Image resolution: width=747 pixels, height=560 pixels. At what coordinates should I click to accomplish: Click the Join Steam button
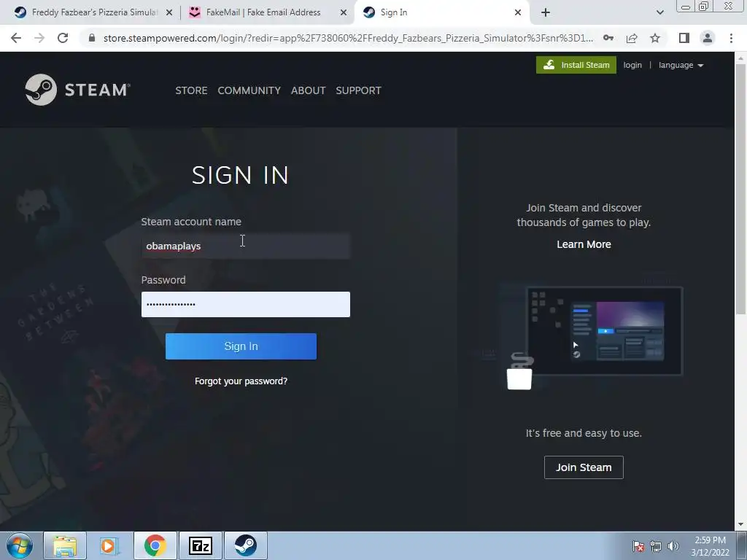pyautogui.click(x=584, y=467)
